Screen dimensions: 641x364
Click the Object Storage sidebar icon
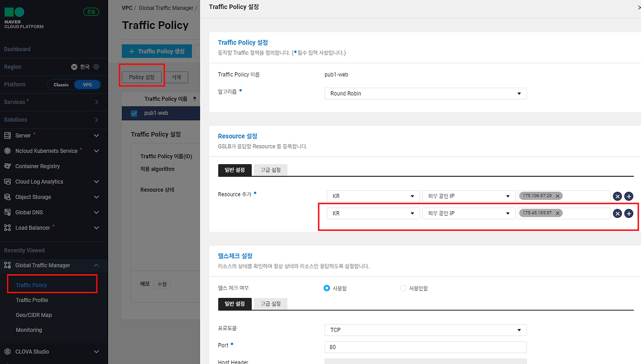click(x=8, y=197)
